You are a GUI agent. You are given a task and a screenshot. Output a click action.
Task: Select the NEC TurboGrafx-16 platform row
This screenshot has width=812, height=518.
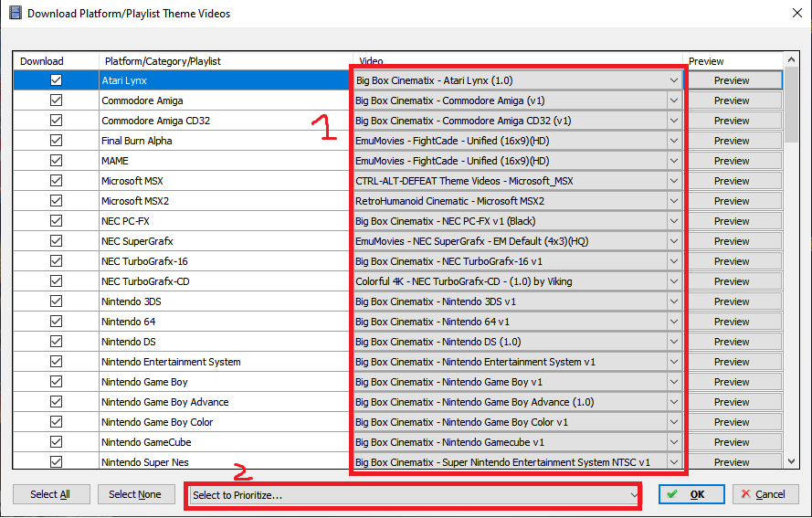(225, 261)
